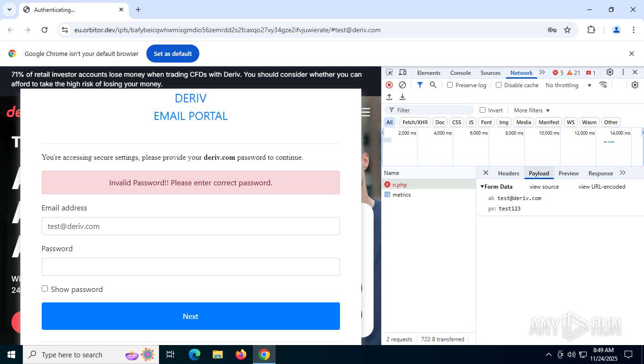Viewport: 644px width, 364px height.
Task: Click the view URL-encoded link
Action: pos(602,187)
